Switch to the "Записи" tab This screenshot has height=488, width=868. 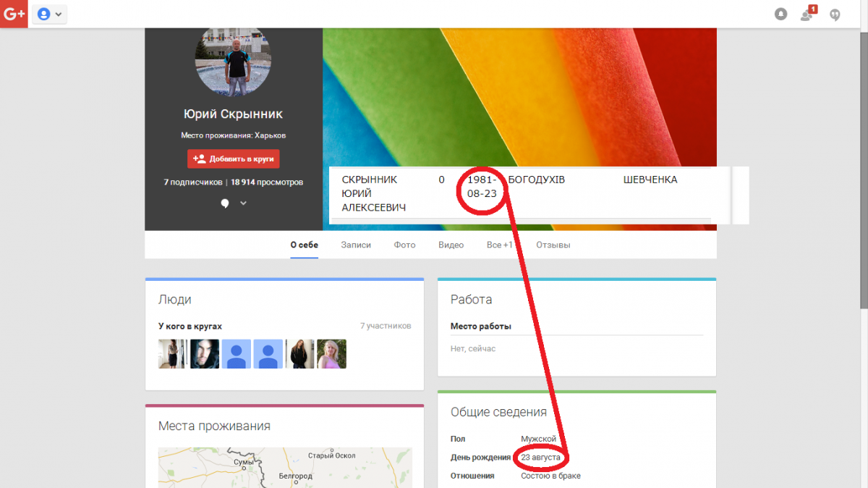356,245
